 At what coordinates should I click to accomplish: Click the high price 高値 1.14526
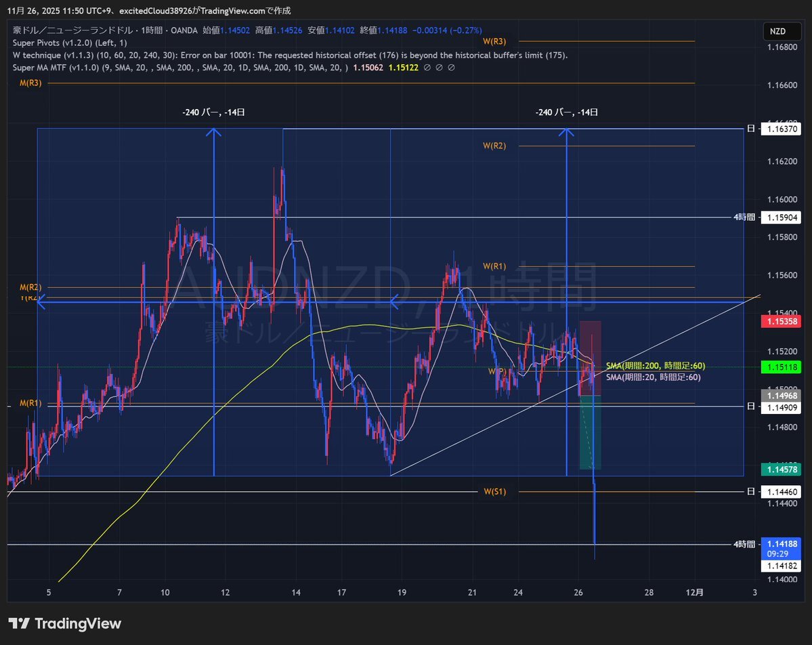point(278,30)
